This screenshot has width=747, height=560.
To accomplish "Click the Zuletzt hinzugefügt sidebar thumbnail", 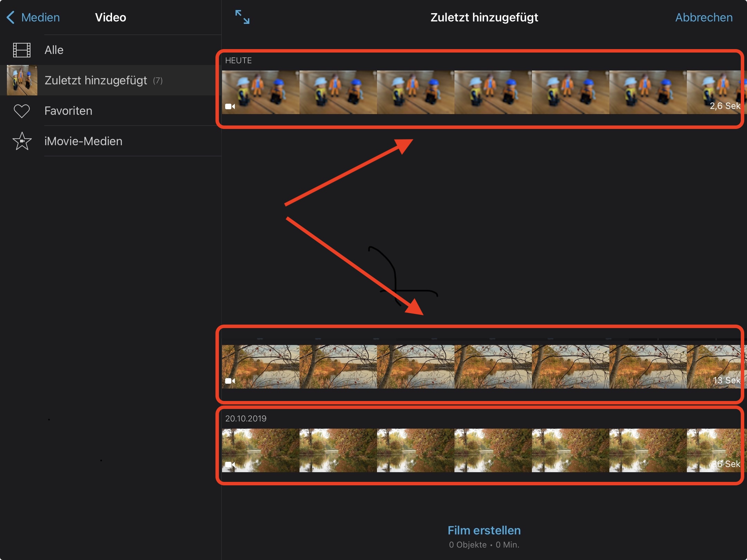I will tap(22, 80).
